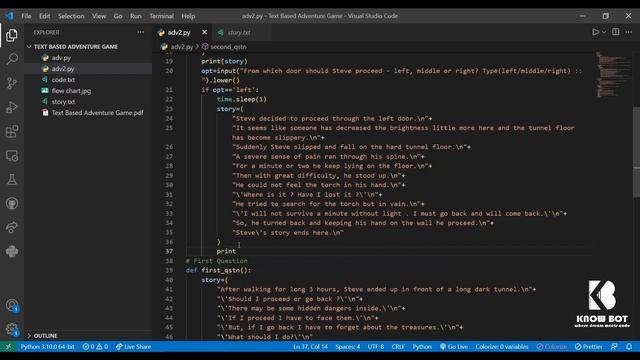Image resolution: width=640 pixels, height=360 pixels.
Task: Toggle Colorize in status bar
Action: click(551, 347)
